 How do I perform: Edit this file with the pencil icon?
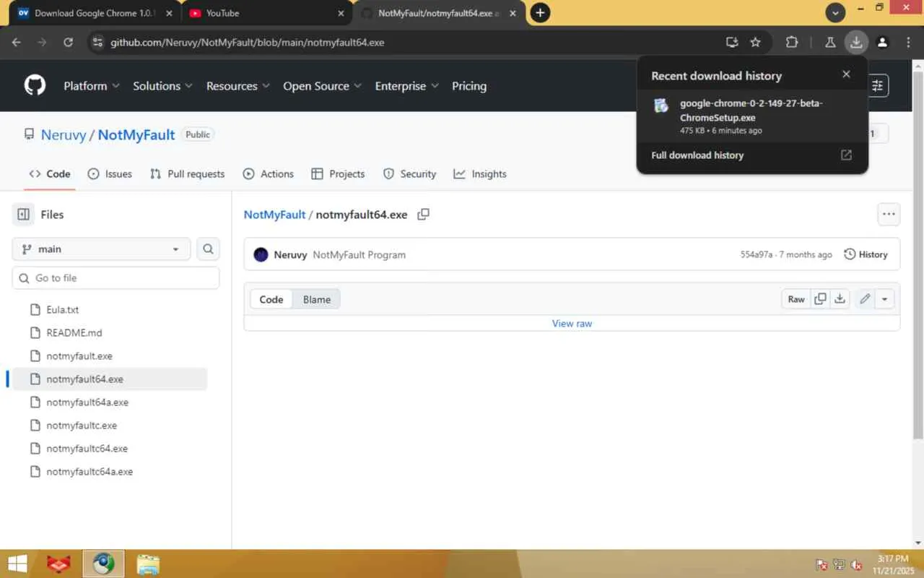(865, 299)
